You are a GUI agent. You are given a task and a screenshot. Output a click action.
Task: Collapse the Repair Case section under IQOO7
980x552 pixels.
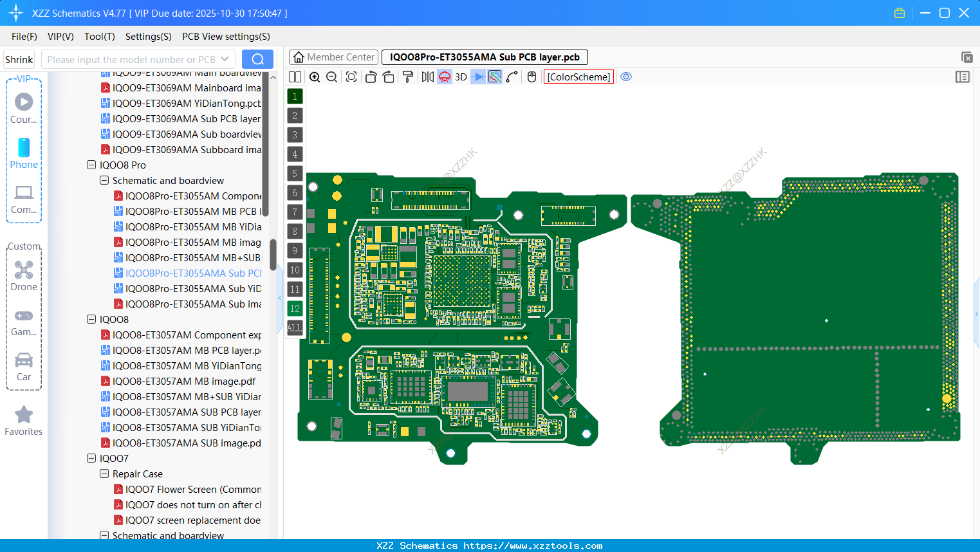[104, 474]
